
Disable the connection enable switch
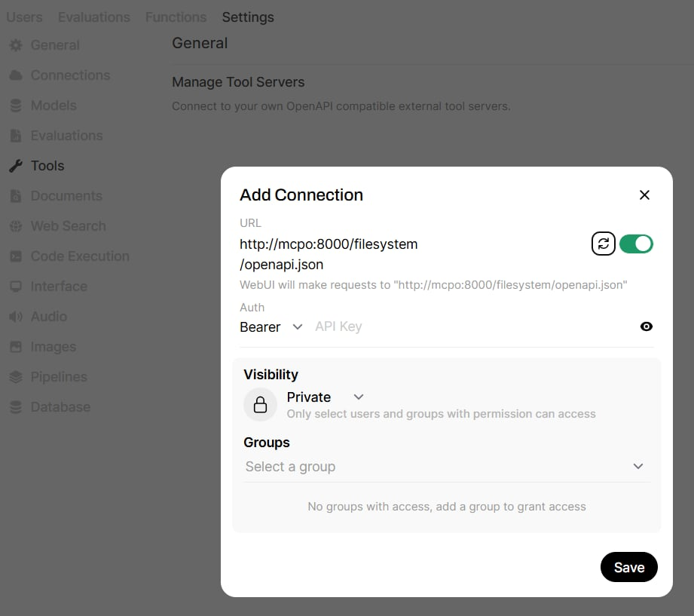point(636,244)
